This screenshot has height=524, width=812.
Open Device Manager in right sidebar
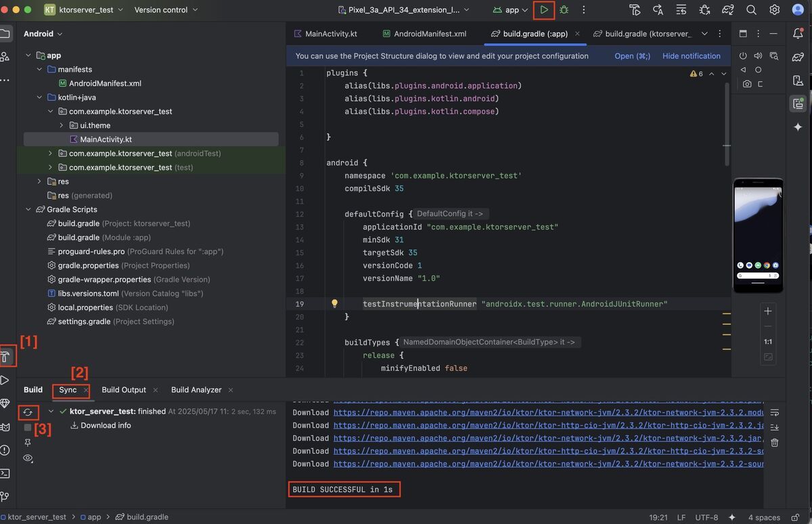[798, 81]
